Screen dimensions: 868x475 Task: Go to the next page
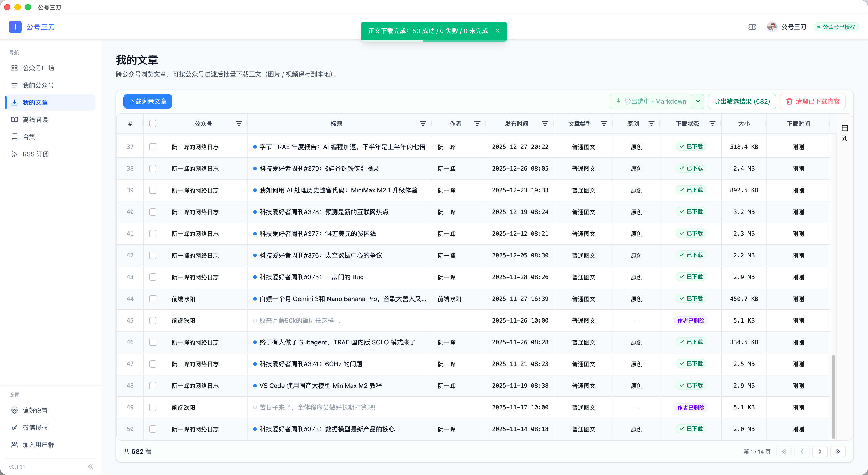coord(820,451)
